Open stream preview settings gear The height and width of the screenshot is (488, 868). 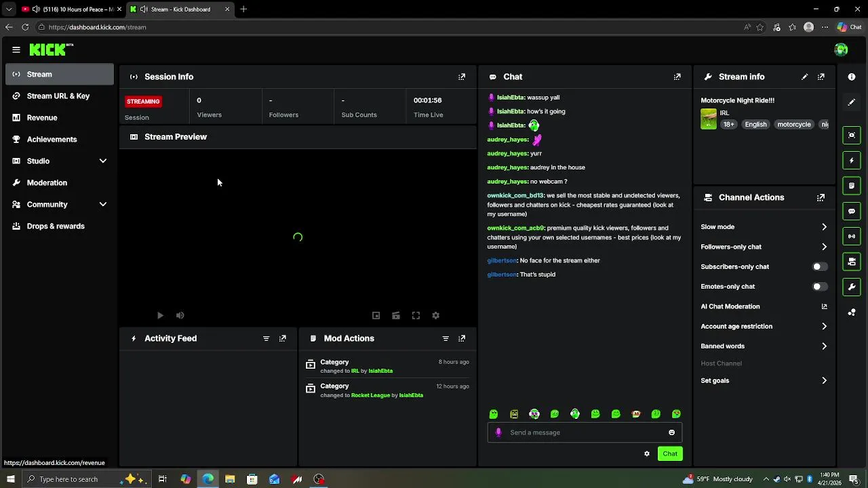pos(436,316)
